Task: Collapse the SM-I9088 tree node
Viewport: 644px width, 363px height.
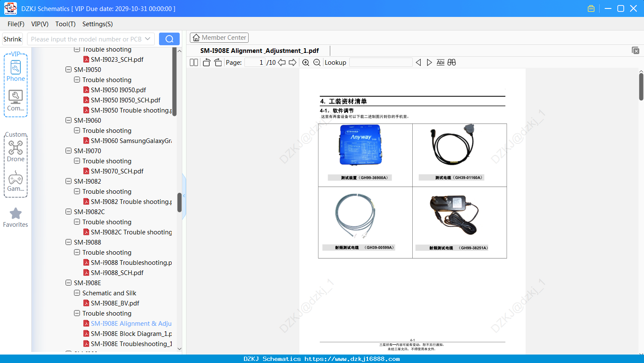Action: point(69,242)
